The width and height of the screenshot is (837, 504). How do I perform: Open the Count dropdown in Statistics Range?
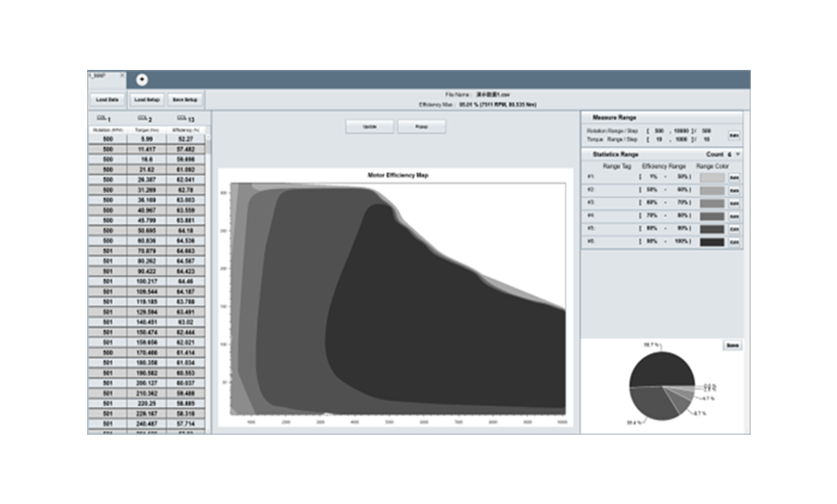tap(737, 154)
